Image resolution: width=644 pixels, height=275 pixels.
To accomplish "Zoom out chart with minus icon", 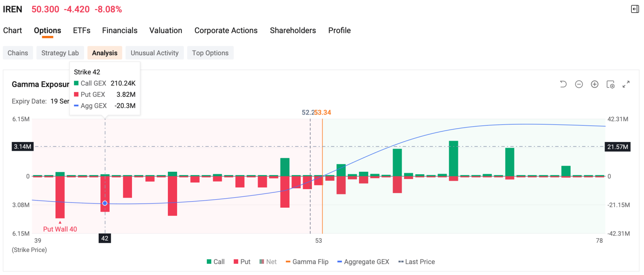I will pos(579,84).
